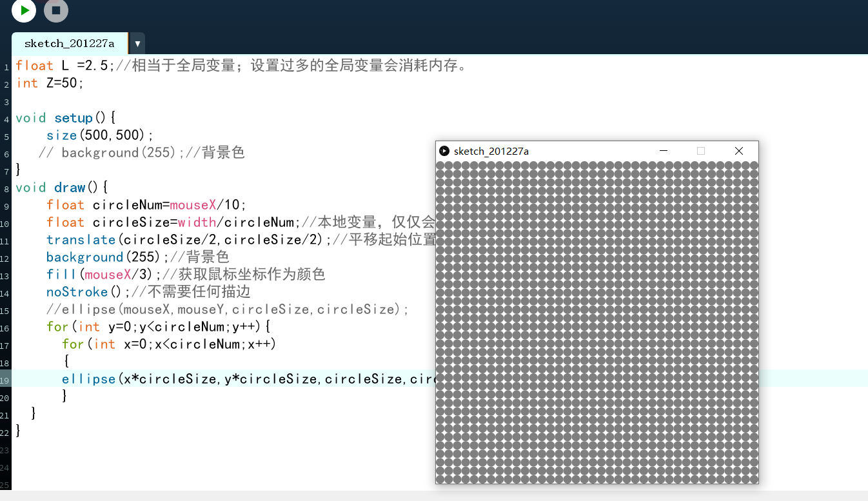Click 'float circleSize=width/circleNum' line
The image size is (868, 501).
click(x=241, y=222)
